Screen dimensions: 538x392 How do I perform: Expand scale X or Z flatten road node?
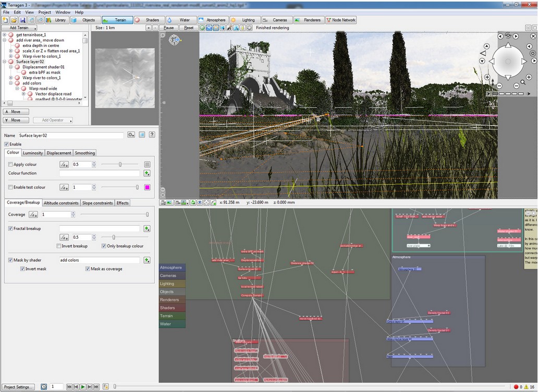coord(10,51)
